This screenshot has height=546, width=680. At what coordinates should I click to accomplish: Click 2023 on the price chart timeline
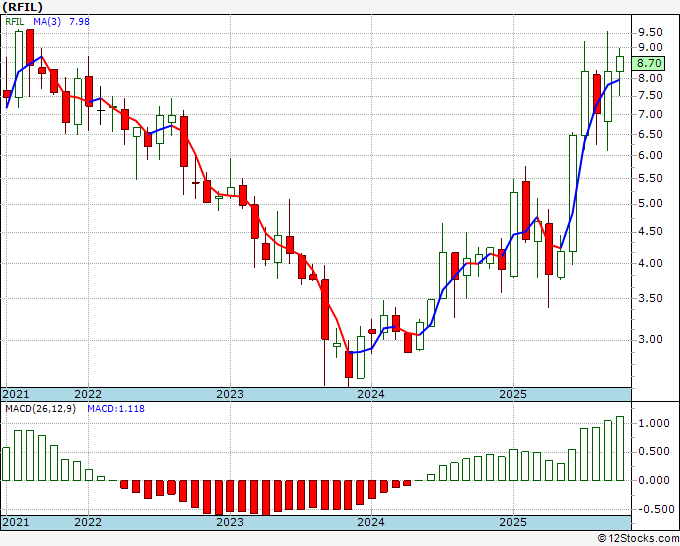coord(230,394)
